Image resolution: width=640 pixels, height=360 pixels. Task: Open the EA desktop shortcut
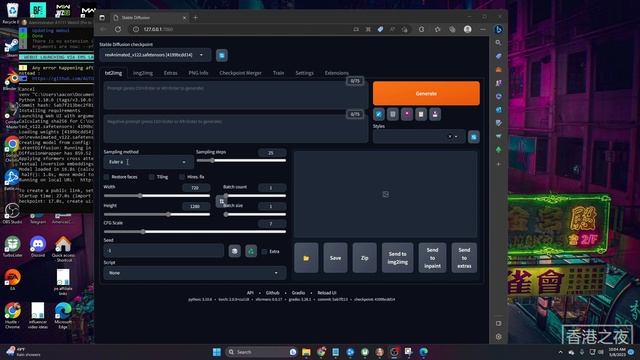tap(12, 280)
